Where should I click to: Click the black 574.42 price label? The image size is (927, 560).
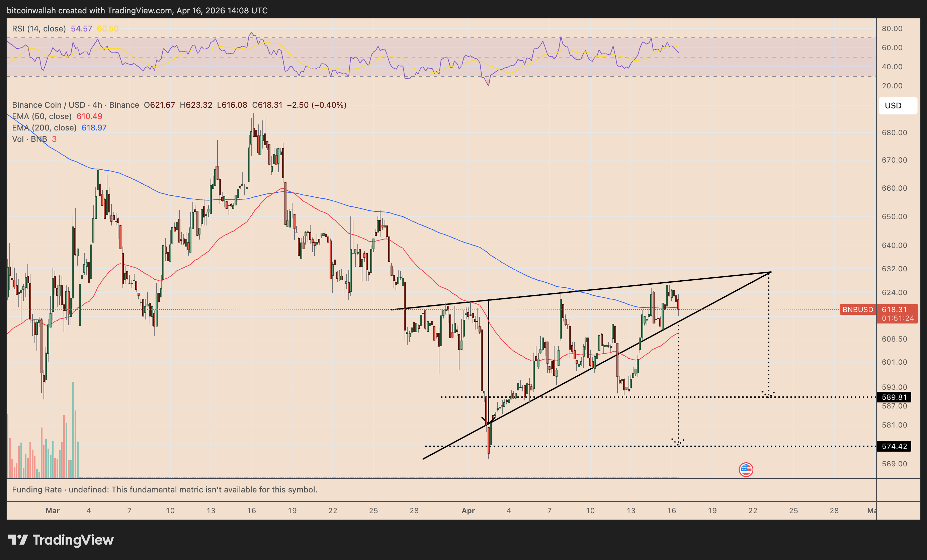tap(894, 446)
